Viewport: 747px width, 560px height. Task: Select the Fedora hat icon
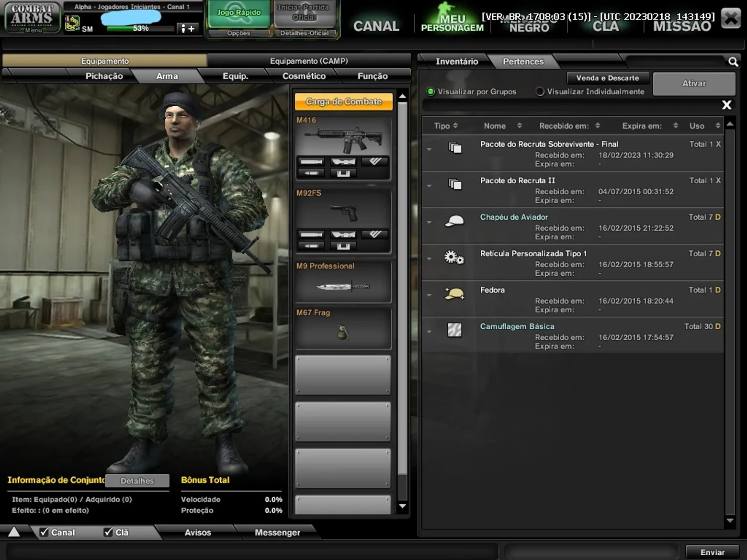[454, 293]
